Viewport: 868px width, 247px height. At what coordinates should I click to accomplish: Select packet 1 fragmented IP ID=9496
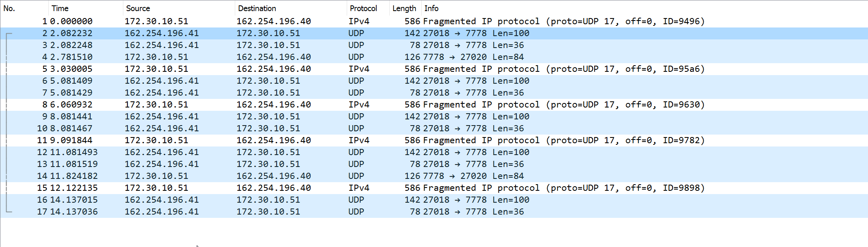434,21
